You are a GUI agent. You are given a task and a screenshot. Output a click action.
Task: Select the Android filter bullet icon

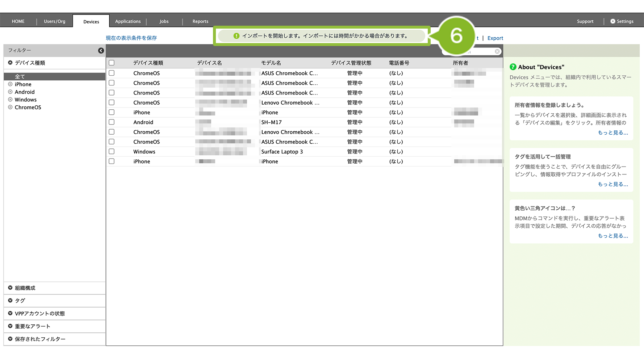[11, 92]
